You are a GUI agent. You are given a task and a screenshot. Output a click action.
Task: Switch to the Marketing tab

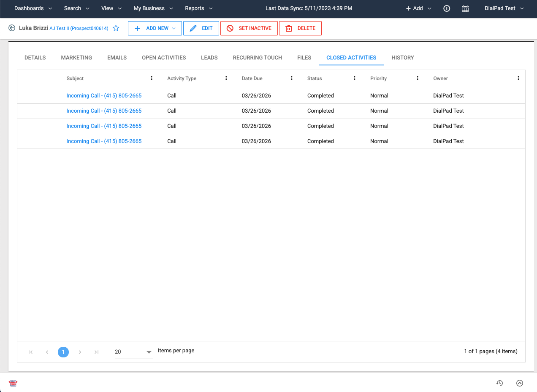click(76, 57)
